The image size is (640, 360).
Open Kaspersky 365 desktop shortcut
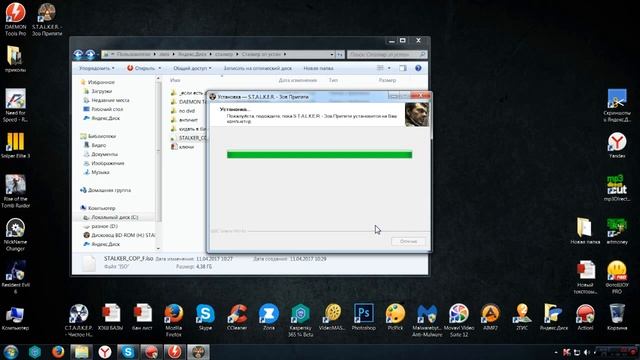pos(300,320)
